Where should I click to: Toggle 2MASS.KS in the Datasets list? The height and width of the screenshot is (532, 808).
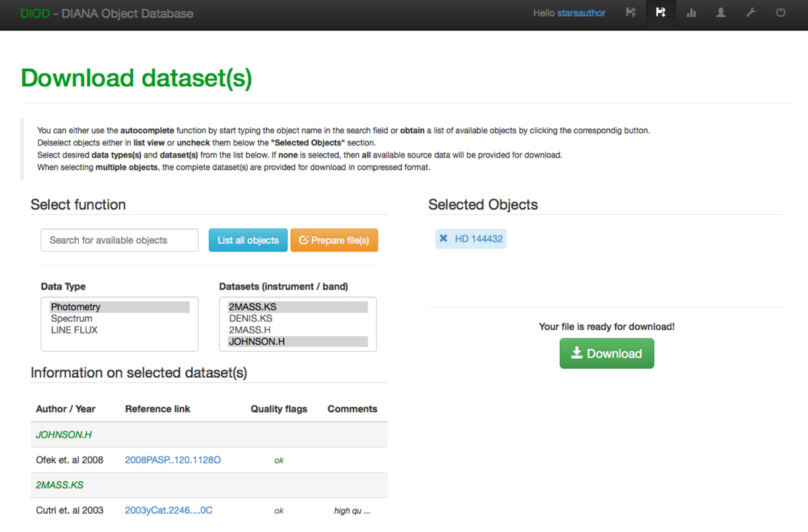coord(252,307)
